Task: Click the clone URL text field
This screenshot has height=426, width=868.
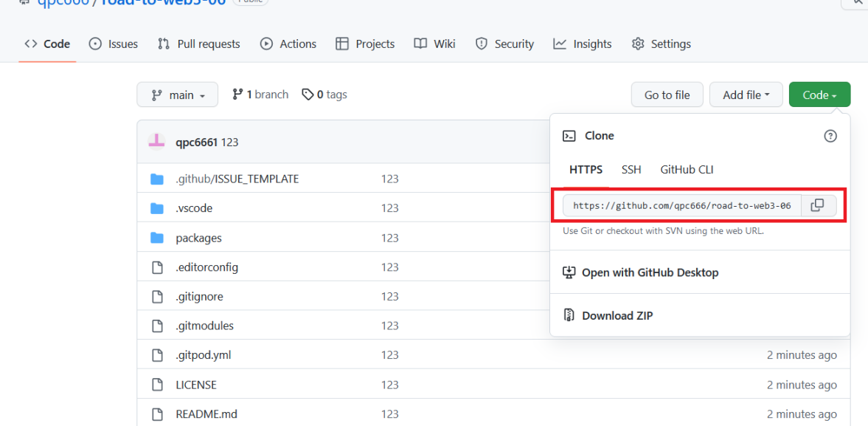Action: tap(683, 205)
